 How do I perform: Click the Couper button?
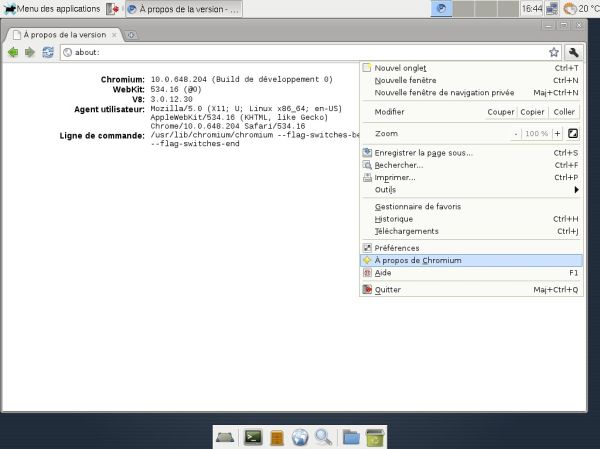pos(501,112)
